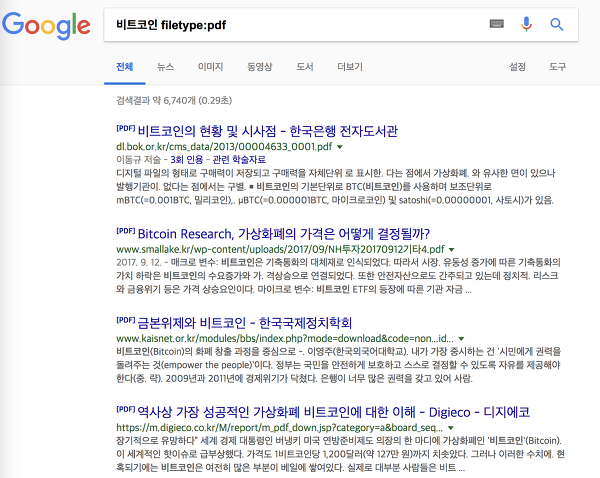The image size is (600, 478).
Task: Click the blue search magnifier icon
Action: click(x=556, y=24)
